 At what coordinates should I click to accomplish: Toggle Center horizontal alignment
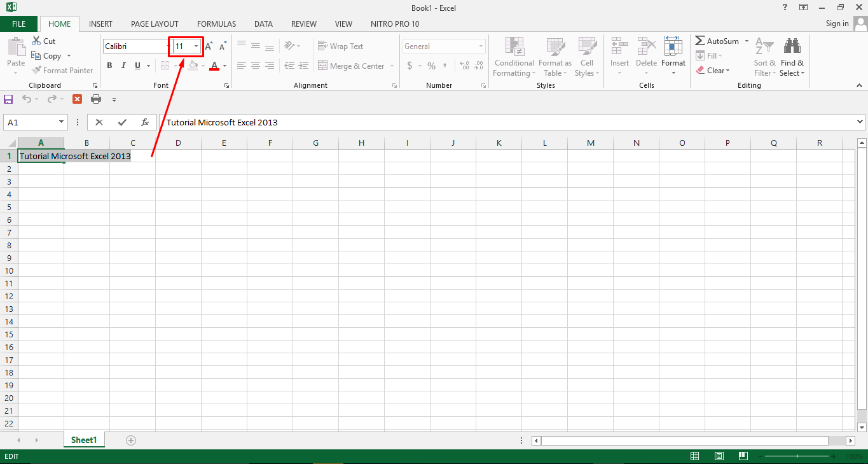tap(256, 66)
